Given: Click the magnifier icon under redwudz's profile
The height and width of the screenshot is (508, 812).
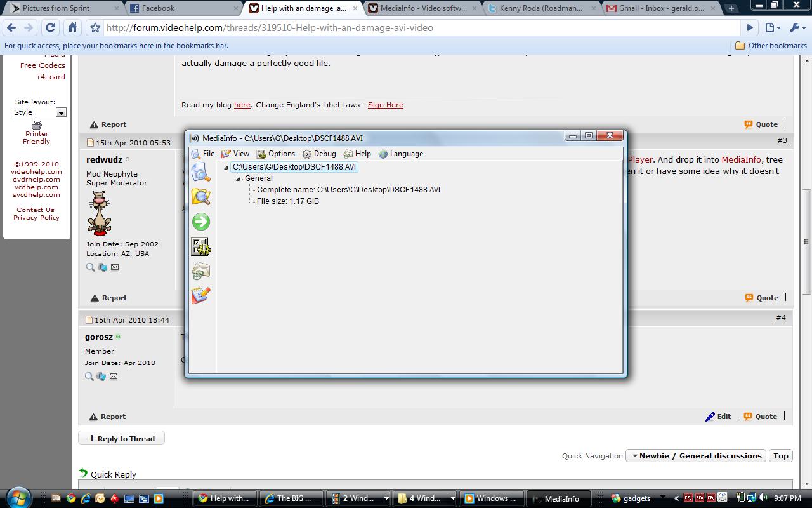Looking at the screenshot, I should (91, 267).
